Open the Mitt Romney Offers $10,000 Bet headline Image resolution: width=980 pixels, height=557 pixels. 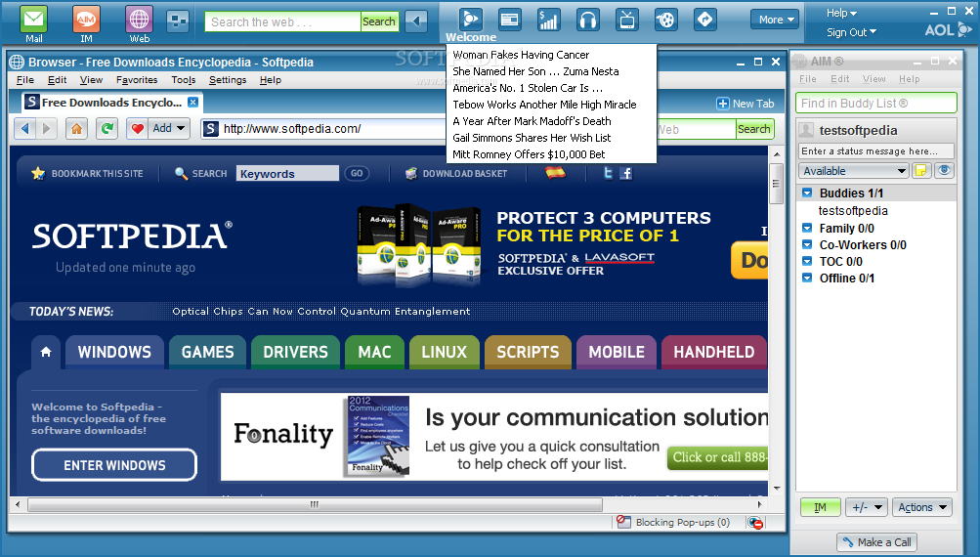pos(529,154)
